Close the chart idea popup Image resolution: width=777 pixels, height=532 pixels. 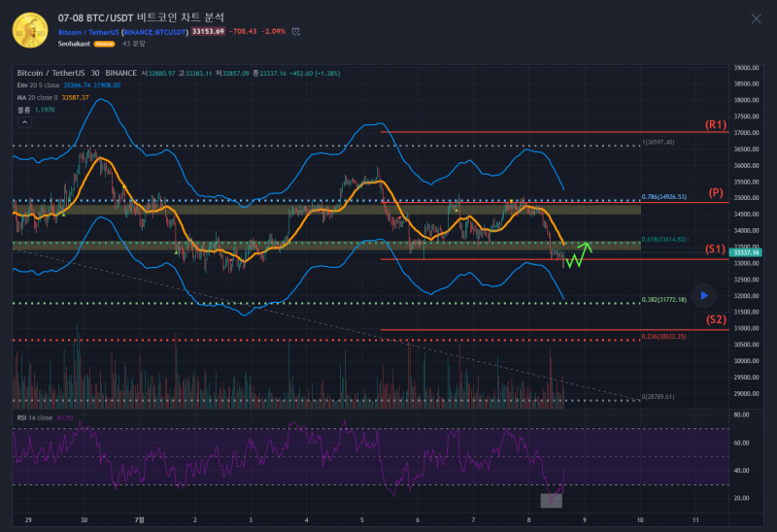(756, 18)
